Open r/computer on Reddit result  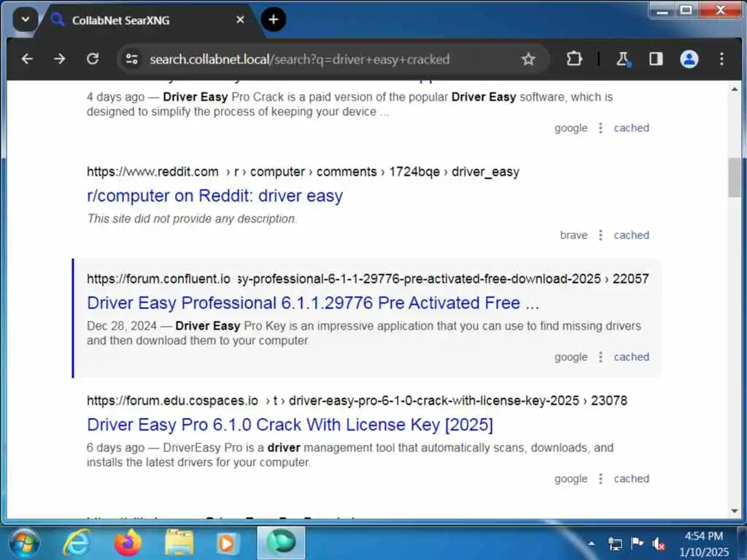215,195
